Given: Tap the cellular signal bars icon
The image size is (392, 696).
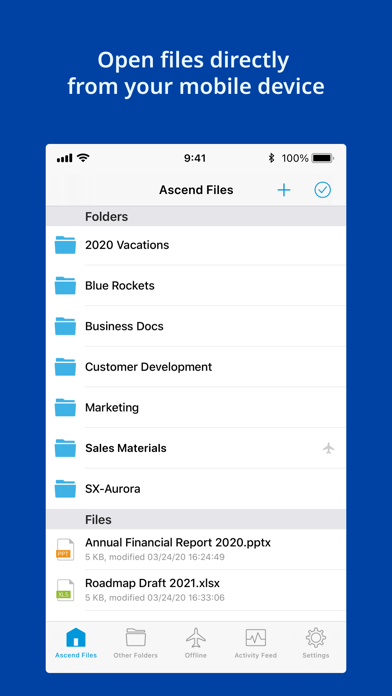Looking at the screenshot, I should pyautogui.click(x=64, y=158).
